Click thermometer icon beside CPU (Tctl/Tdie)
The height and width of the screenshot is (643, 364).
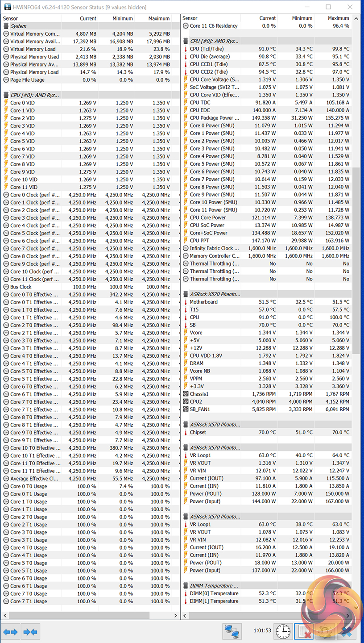click(186, 49)
